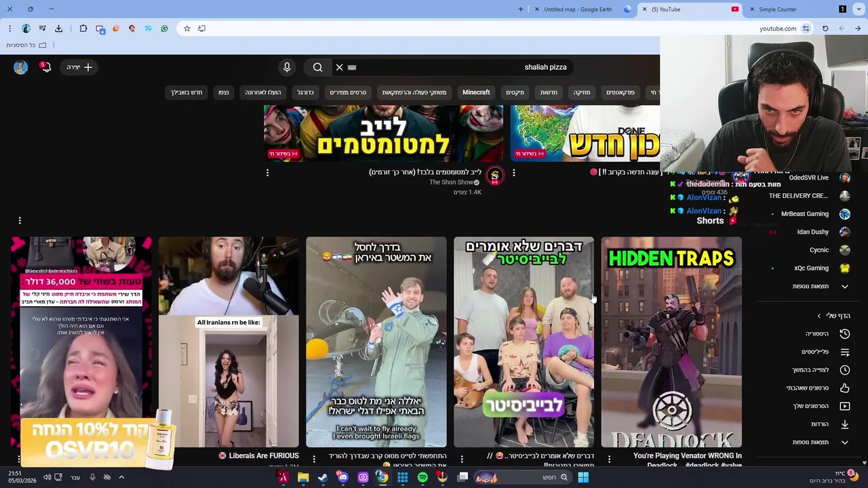Image resolution: width=868 pixels, height=488 pixels.
Task: Open the HIDDEN TRAPS Deadlock short
Action: [x=671, y=342]
